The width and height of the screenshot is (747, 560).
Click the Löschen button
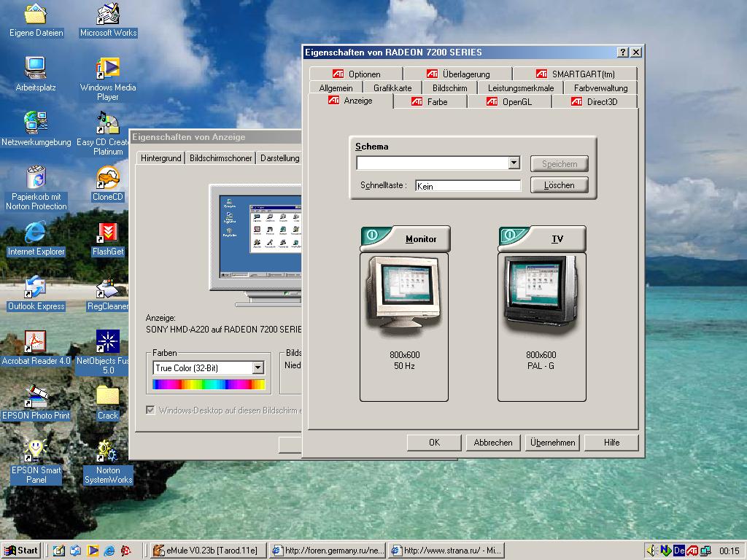[560, 184]
